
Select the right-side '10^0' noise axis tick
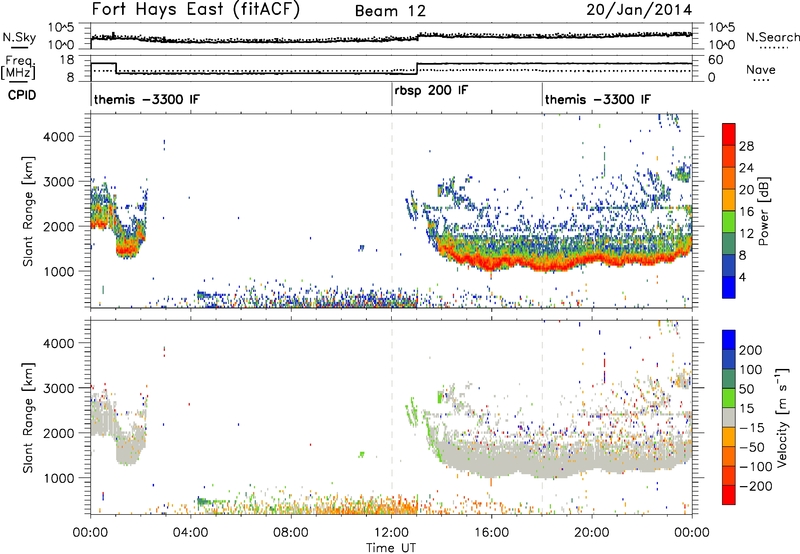(722, 45)
